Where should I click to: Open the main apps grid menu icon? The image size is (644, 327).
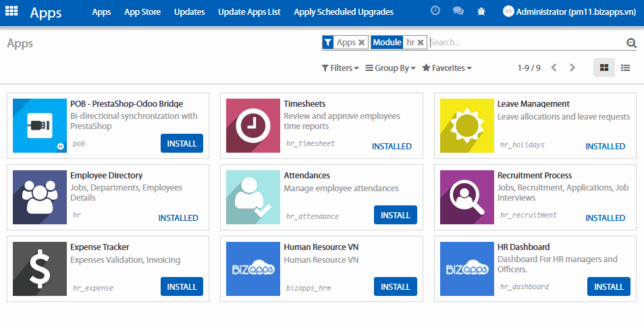tap(12, 11)
